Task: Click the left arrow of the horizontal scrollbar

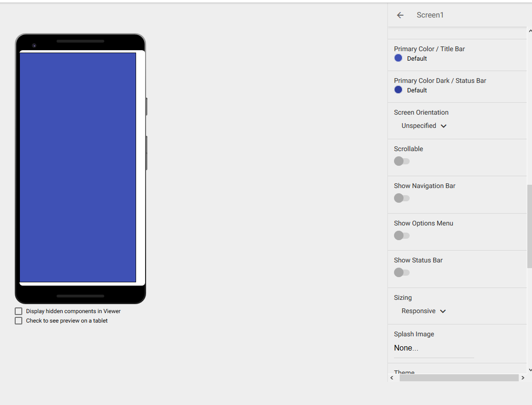Action: pos(392,378)
